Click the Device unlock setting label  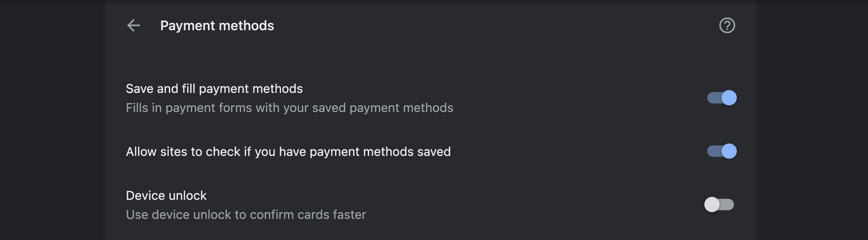166,195
